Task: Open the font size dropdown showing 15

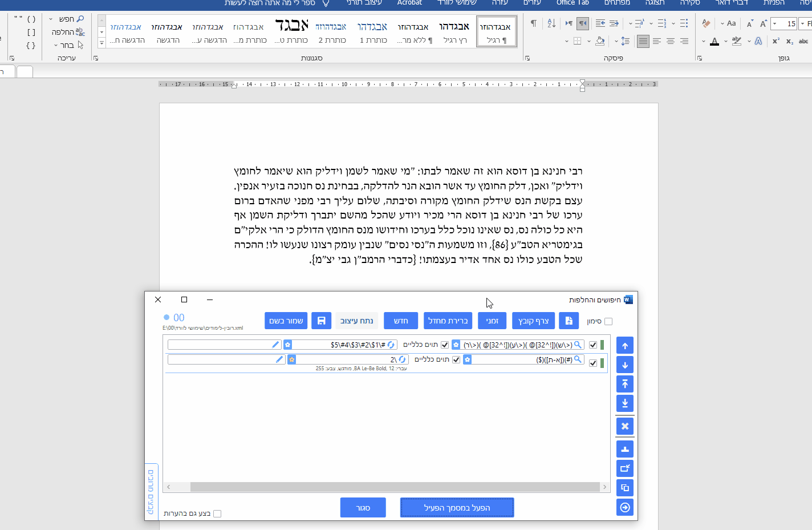Action: point(774,23)
